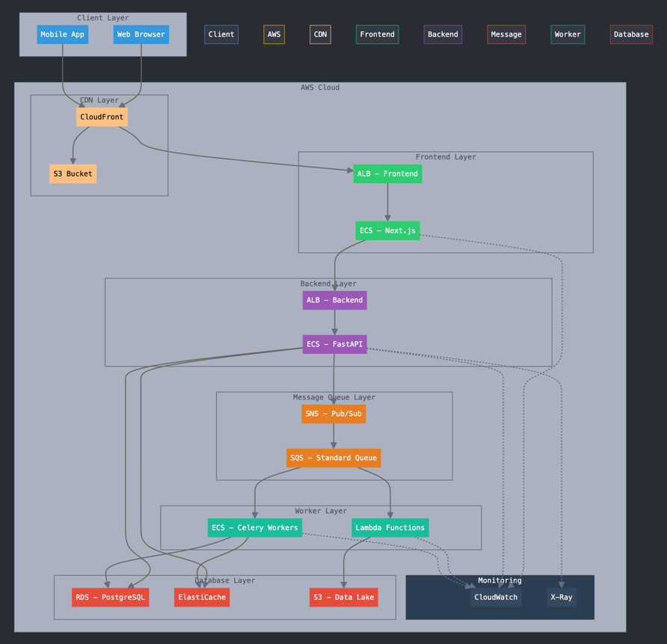Click the Backend legend box
The height and width of the screenshot is (644, 667).
pos(443,34)
